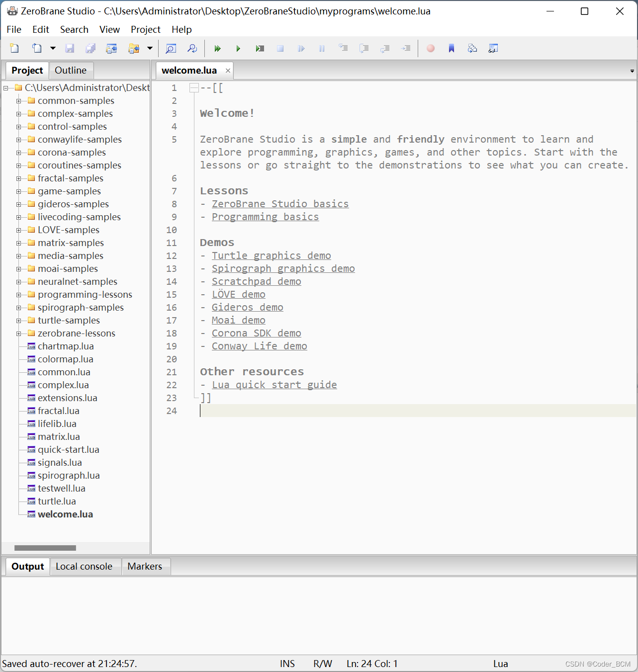Image resolution: width=638 pixels, height=672 pixels.
Task: Create a new document with toolbar icon
Action: point(14,48)
